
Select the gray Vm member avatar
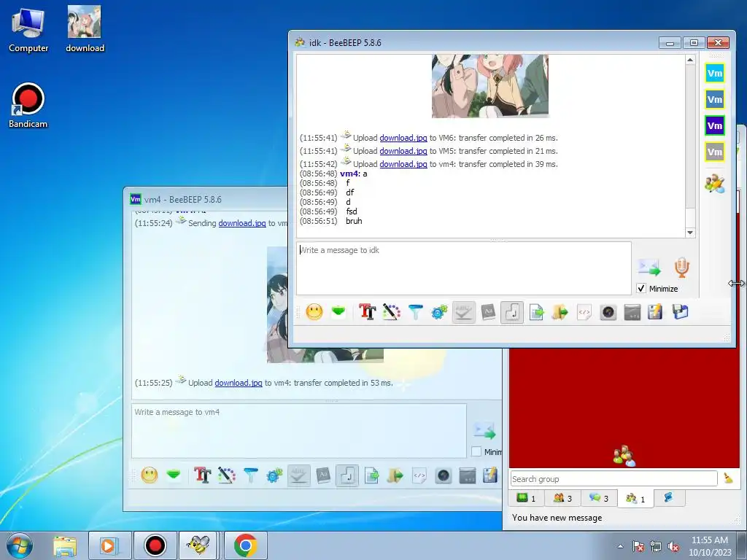715,152
